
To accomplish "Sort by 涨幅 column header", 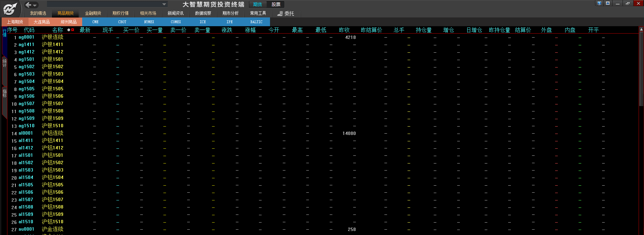I will (251, 30).
